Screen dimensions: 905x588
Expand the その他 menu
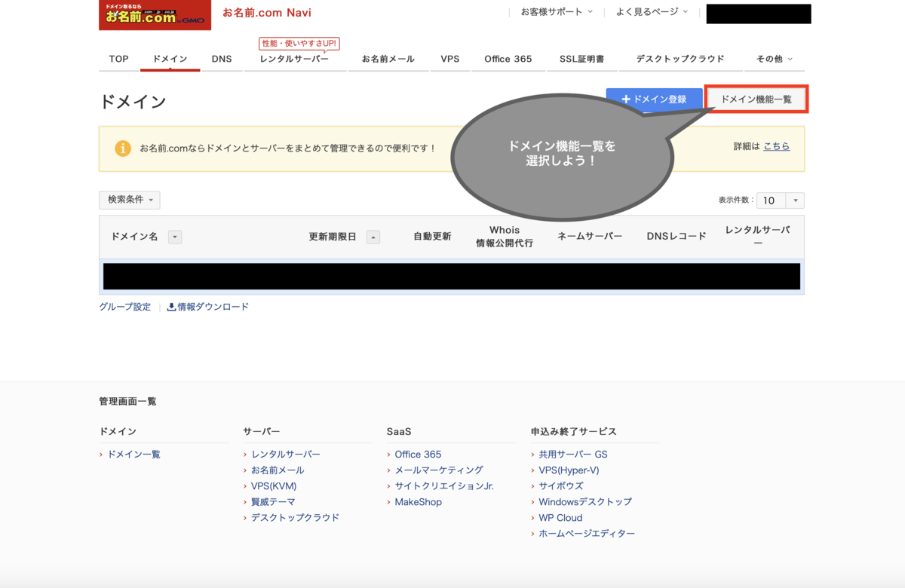[775, 59]
